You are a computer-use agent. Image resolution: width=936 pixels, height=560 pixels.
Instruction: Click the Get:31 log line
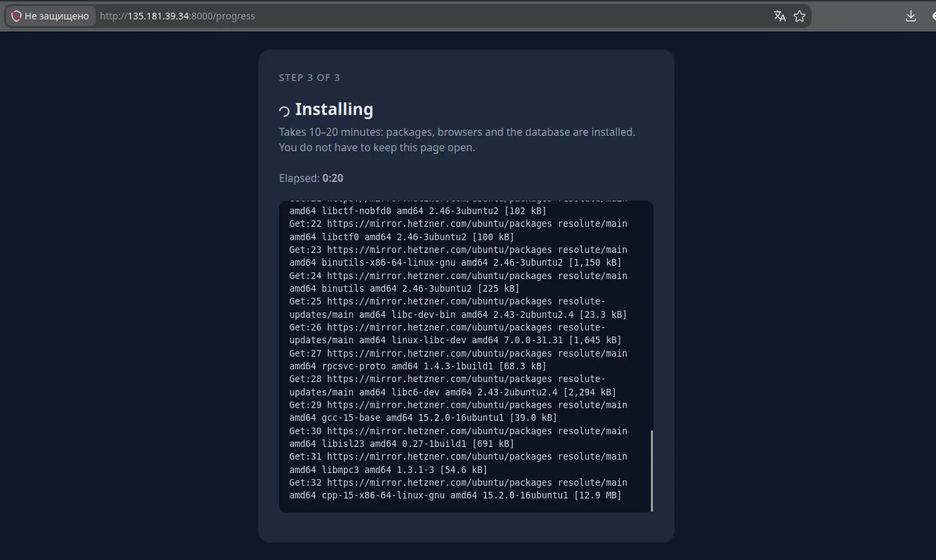[458, 456]
